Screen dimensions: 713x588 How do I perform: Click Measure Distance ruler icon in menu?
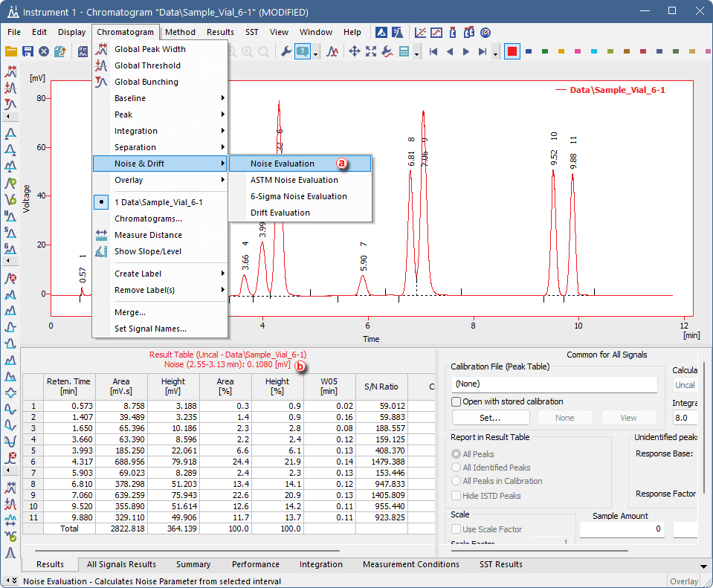pyautogui.click(x=101, y=235)
